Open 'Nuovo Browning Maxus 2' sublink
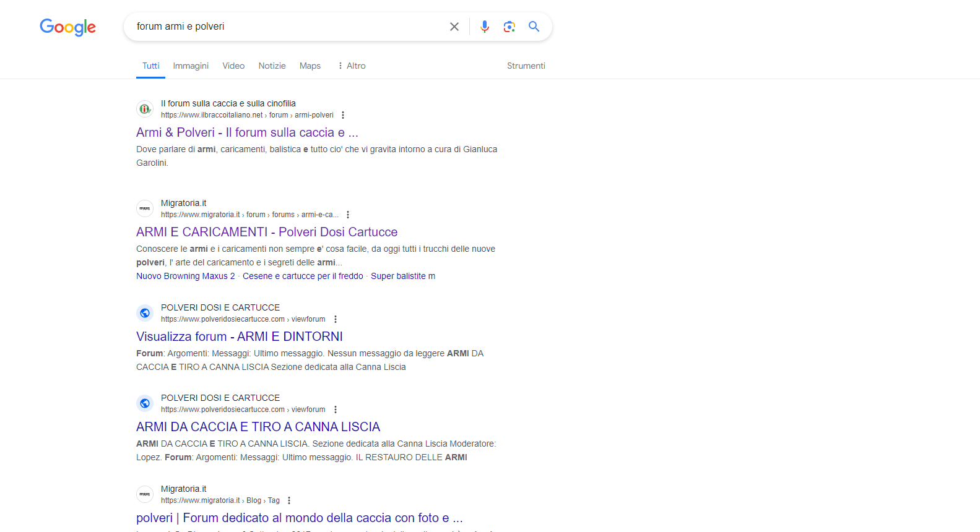 185,276
